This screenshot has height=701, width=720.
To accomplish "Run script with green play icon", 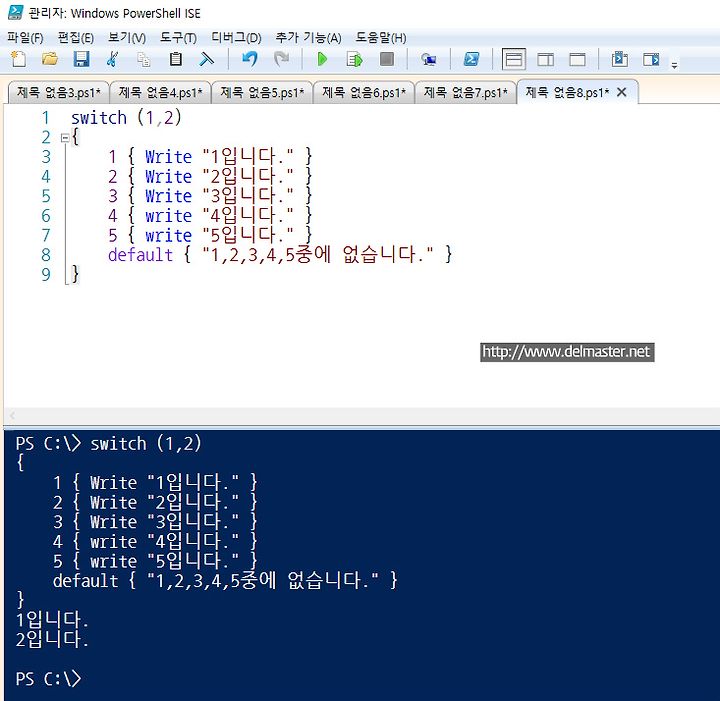I will point(322,59).
